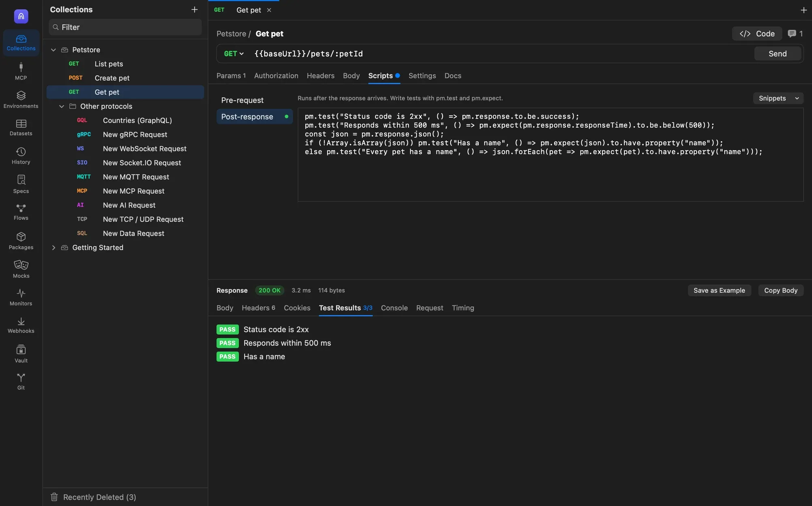812x506 pixels.
Task: Open the Specs sidebar section
Action: click(21, 184)
